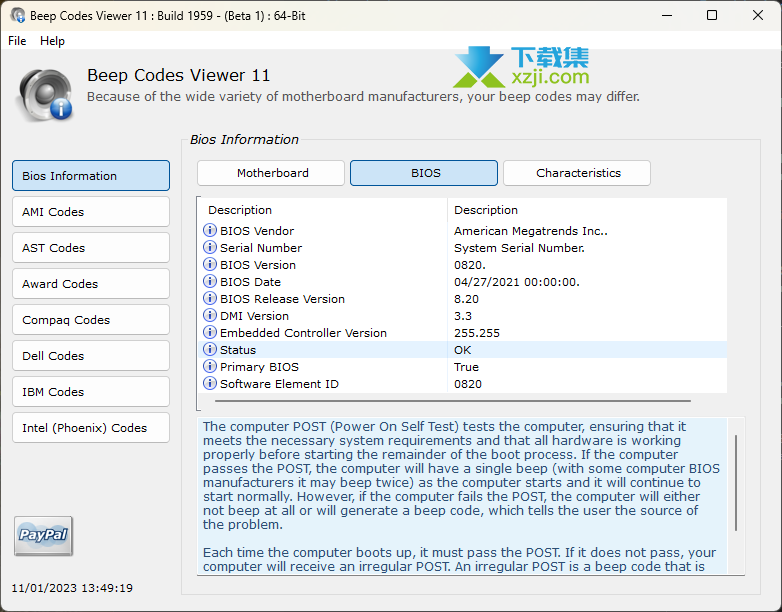
Task: Click the first Description column header
Action: 324,210
